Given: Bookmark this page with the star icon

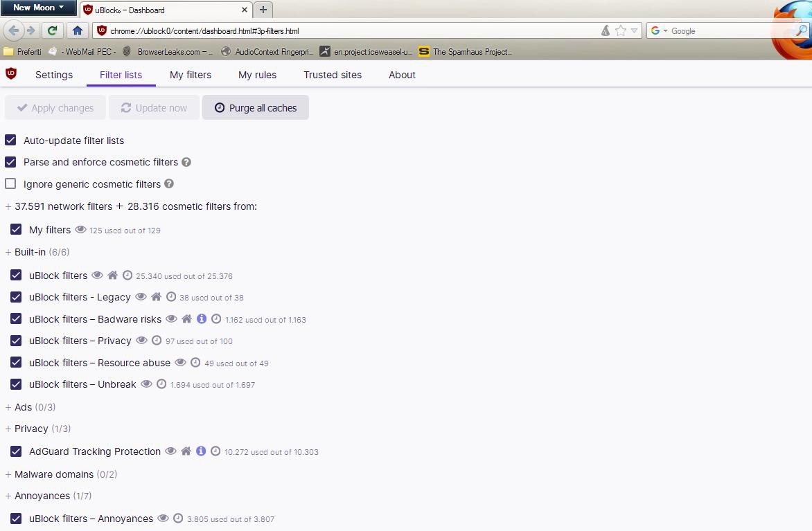Looking at the screenshot, I should pos(620,31).
